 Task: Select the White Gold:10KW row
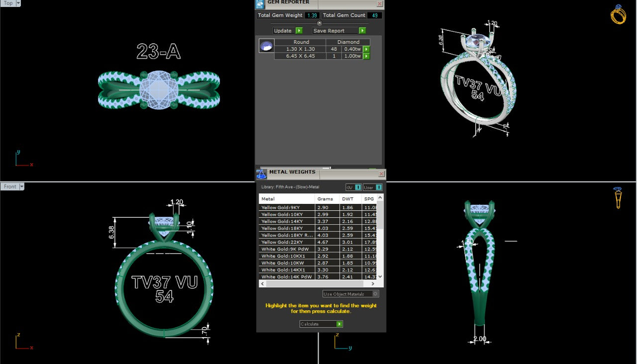tap(318, 263)
